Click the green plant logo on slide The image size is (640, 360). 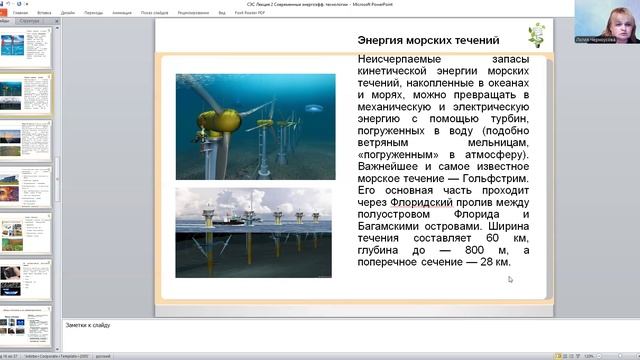pos(537,35)
